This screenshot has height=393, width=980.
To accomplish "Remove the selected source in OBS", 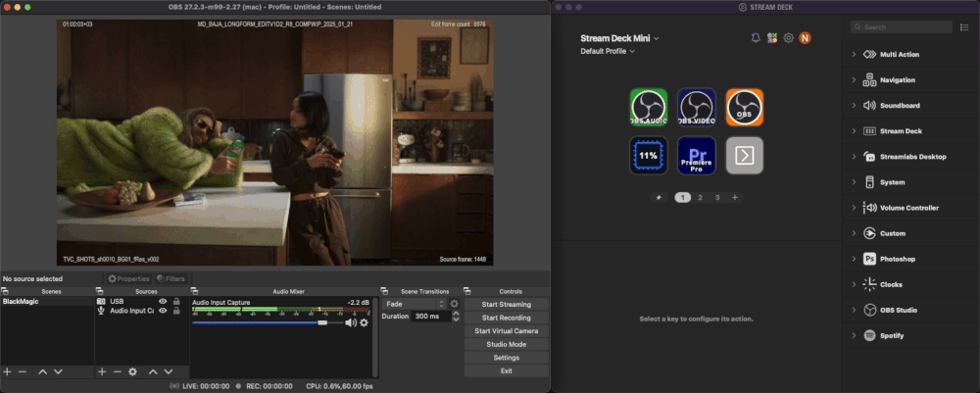I will (x=117, y=371).
